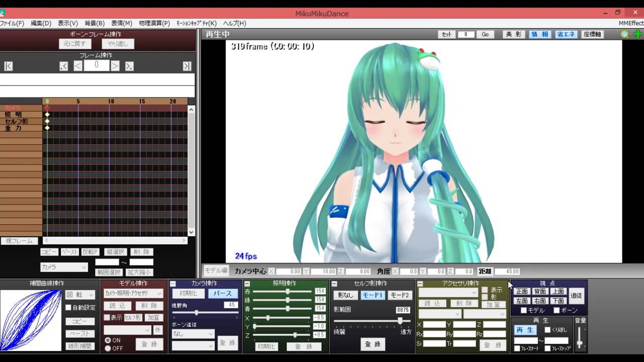Enable the ボーン viewpoint checkbox
The image size is (644, 362).
(x=556, y=310)
